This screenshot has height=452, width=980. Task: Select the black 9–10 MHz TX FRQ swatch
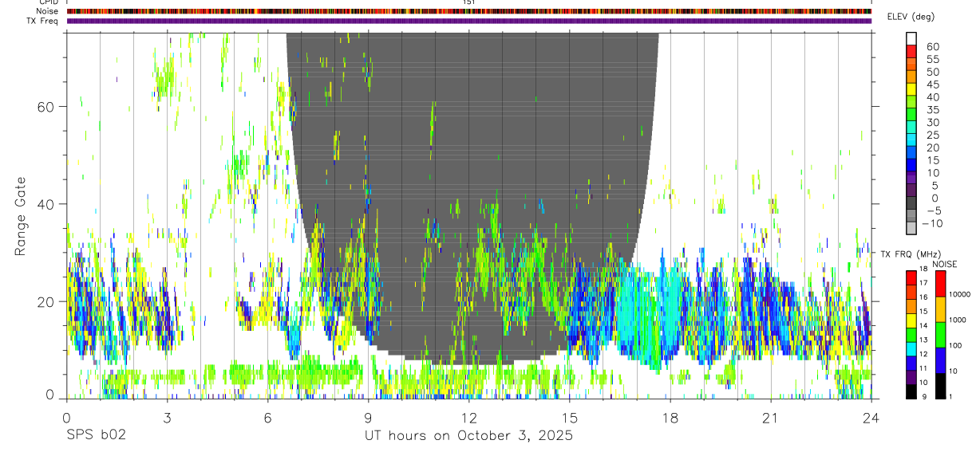(x=911, y=391)
